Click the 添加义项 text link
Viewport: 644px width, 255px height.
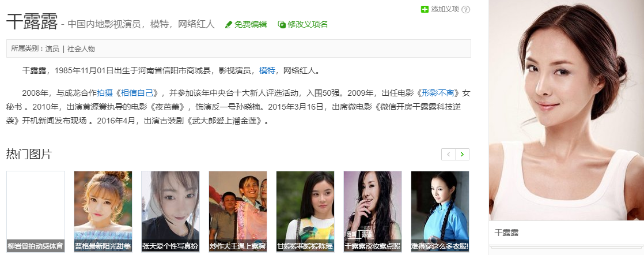pyautogui.click(x=445, y=9)
